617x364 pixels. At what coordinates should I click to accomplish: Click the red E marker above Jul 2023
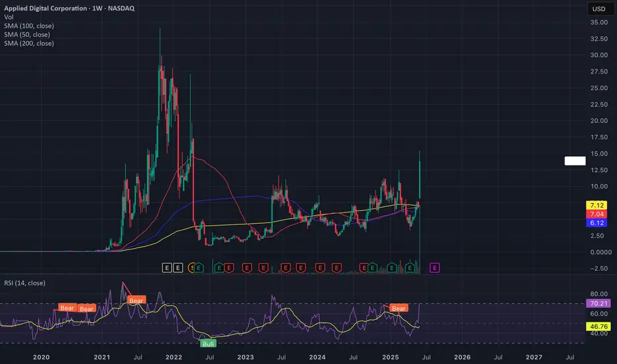(285, 268)
